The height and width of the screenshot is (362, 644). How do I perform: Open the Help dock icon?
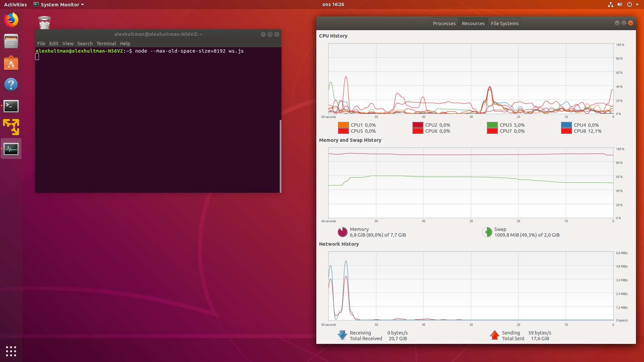(11, 84)
